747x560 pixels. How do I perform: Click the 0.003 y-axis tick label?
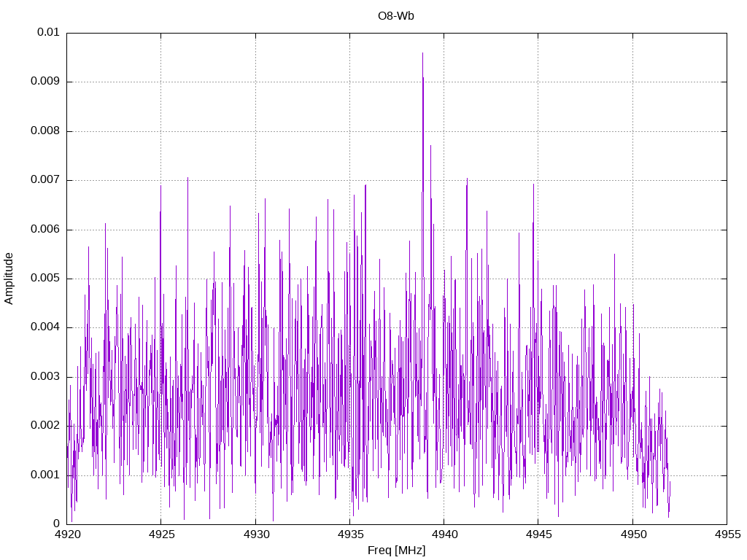tap(44, 376)
